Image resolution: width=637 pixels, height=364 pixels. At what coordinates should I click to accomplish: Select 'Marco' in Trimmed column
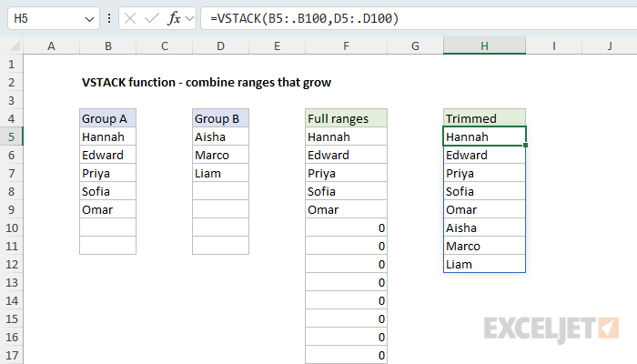[484, 247]
